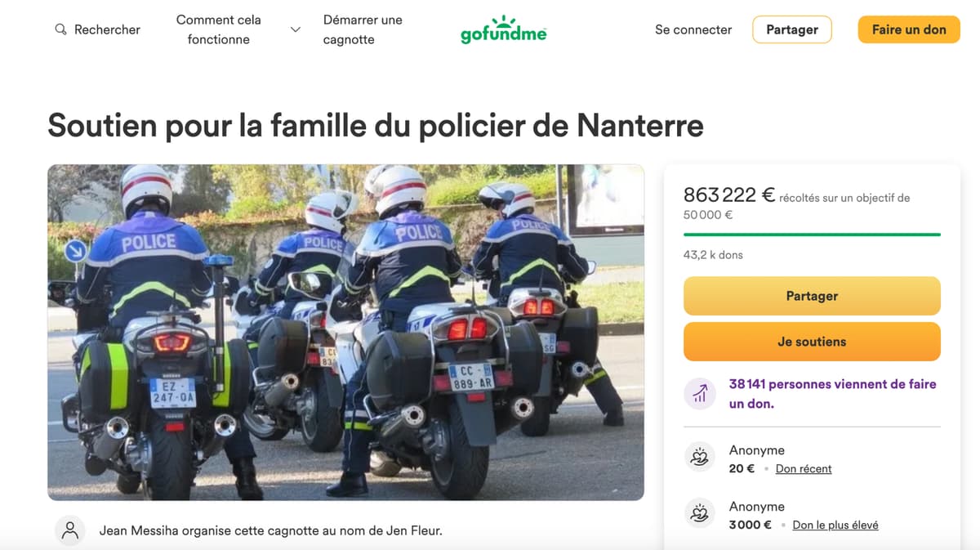
Task: Click the police motorcycles campaign photo
Action: [x=345, y=333]
